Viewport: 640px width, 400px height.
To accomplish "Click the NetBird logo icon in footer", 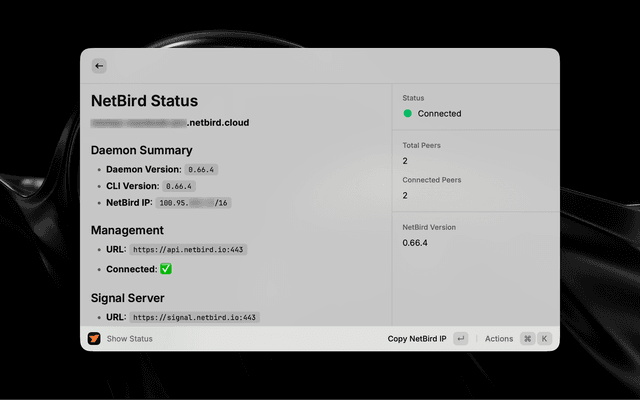I will pos(94,339).
